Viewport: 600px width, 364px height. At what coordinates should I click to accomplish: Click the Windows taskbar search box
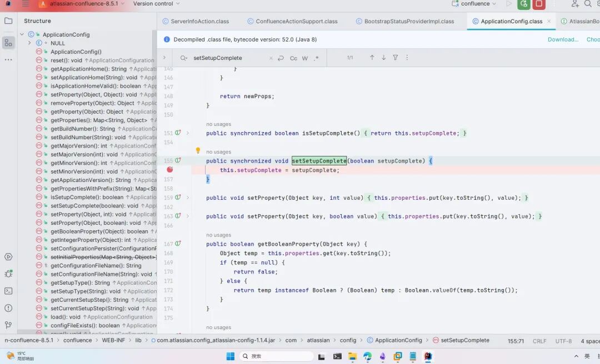coord(276,356)
